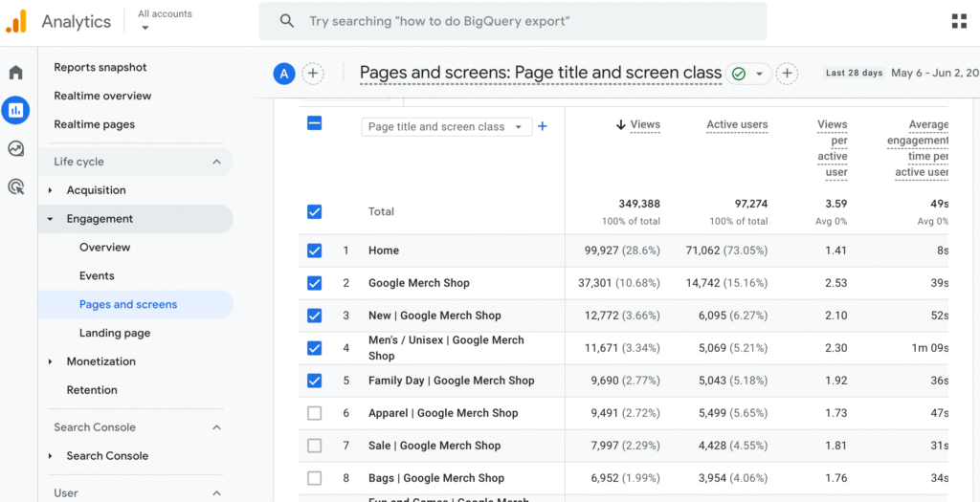The image size is (980, 502).
Task: Click 'Sale | Google Merch Shop' row
Action: [x=434, y=446]
